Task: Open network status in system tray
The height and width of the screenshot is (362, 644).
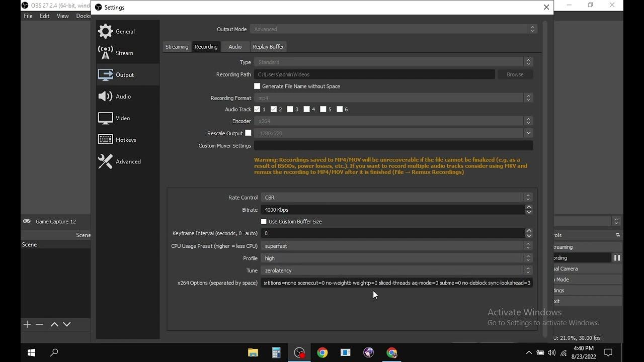Action: 563,352
